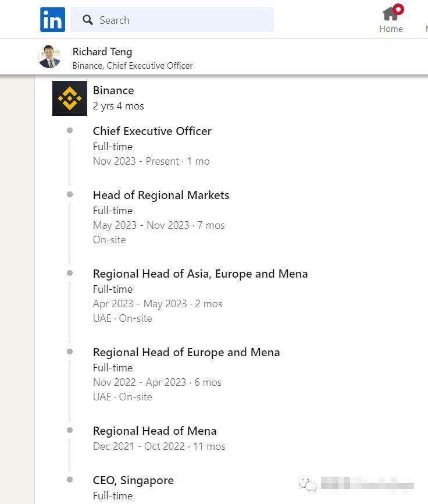Open the Richard Teng name in header
Image resolution: width=428 pixels, height=504 pixels.
click(x=102, y=52)
